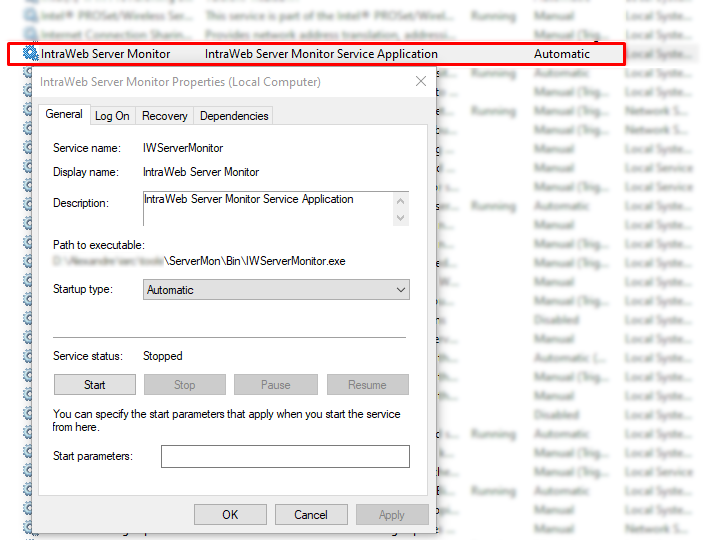Cancel the Properties dialog

click(311, 515)
